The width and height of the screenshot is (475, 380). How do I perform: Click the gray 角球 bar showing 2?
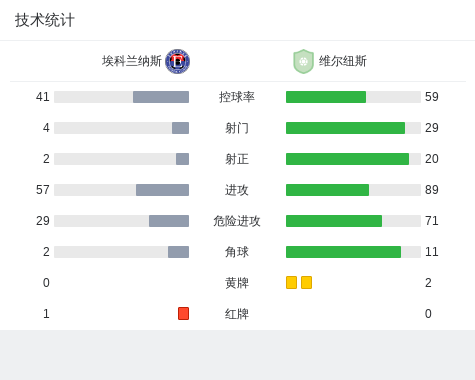[178, 252]
